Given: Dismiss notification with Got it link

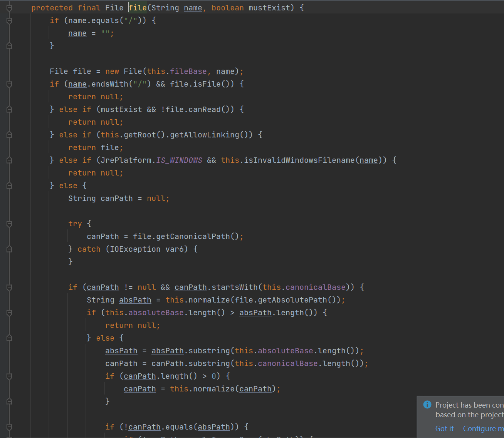Looking at the screenshot, I should [444, 428].
